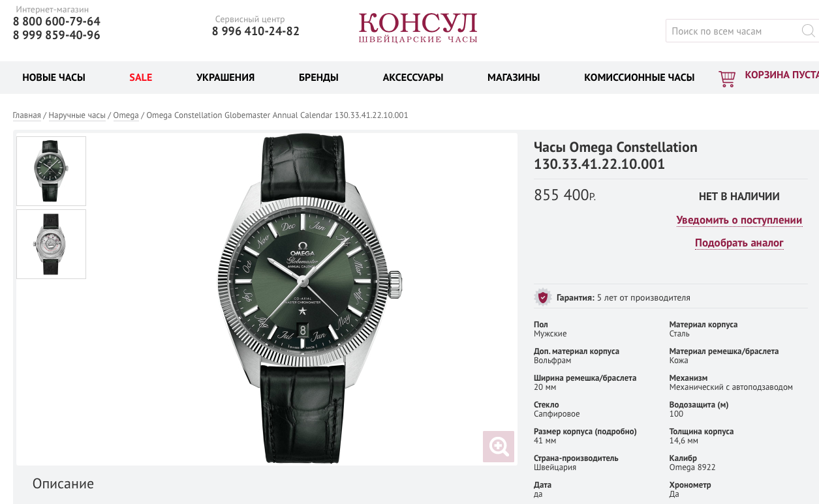The height and width of the screenshot is (504, 819).
Task: Open the Консул logo homepage
Action: click(418, 27)
